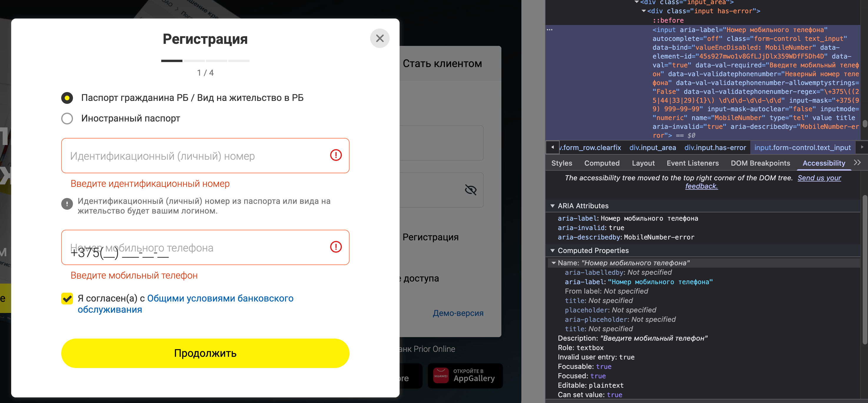Show more DevTools tabs via double chevron
This screenshot has height=403, width=868.
tap(857, 163)
